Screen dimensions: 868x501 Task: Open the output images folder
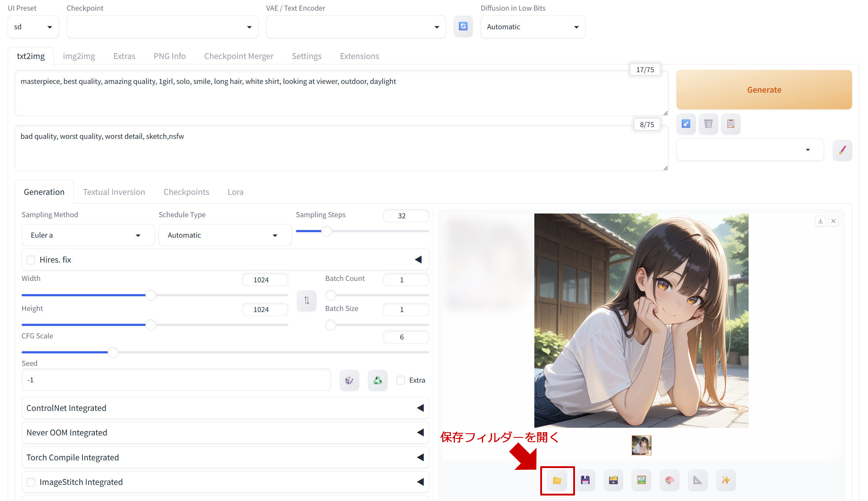[557, 480]
